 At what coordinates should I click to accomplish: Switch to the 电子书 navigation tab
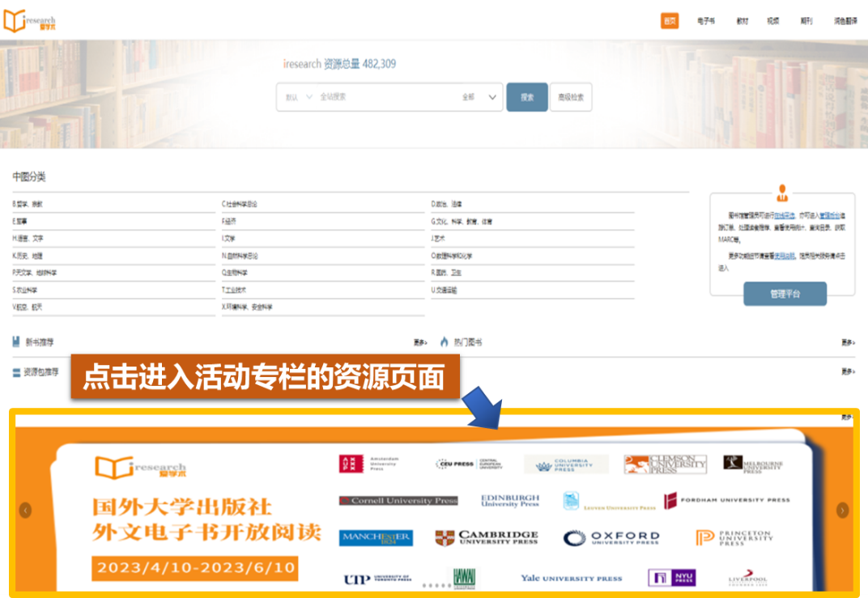click(x=705, y=21)
